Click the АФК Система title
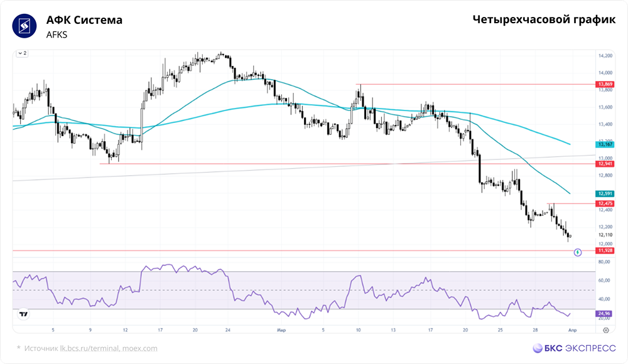 point(84,20)
